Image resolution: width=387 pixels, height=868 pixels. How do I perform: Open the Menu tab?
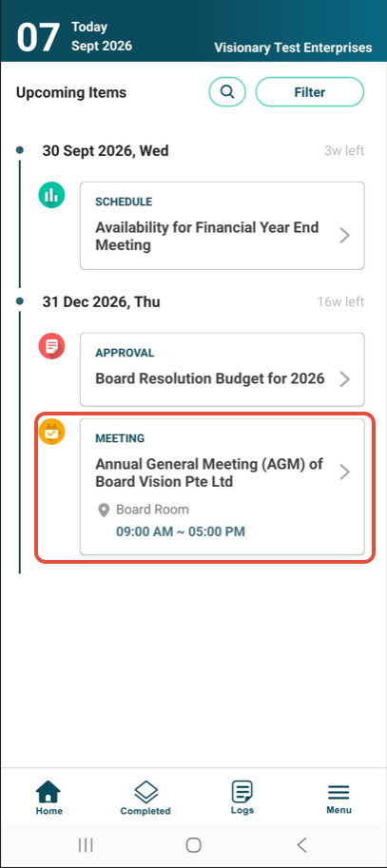pos(339,799)
